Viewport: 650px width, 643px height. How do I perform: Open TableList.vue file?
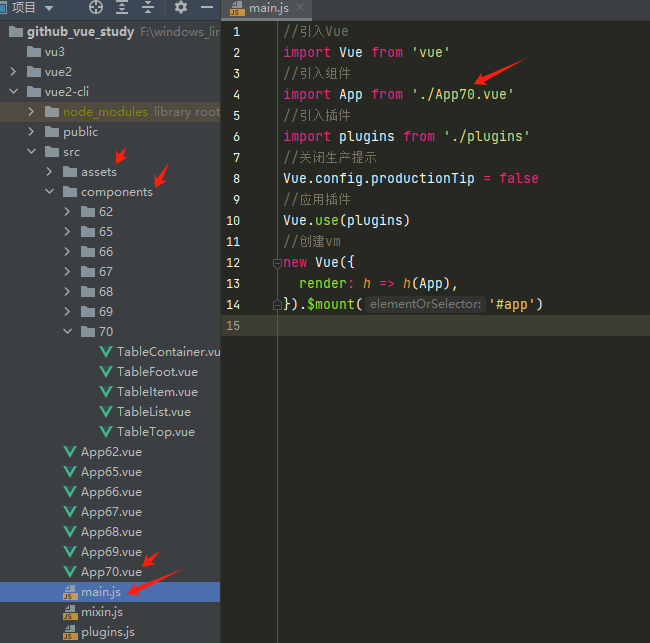click(154, 412)
